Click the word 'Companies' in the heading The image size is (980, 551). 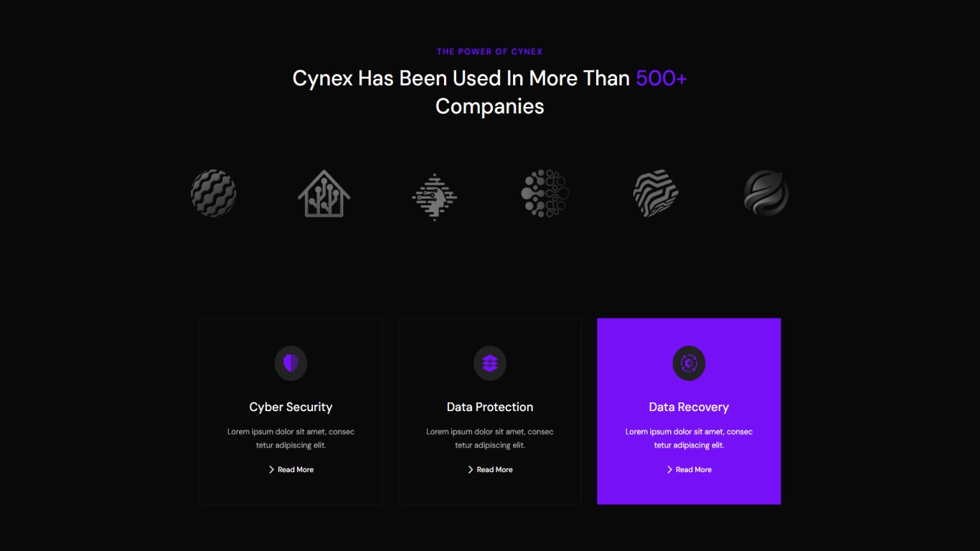(x=490, y=106)
